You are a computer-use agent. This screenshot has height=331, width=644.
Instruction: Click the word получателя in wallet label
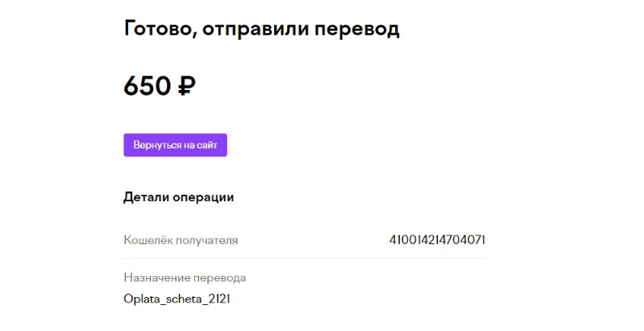pyautogui.click(x=206, y=241)
